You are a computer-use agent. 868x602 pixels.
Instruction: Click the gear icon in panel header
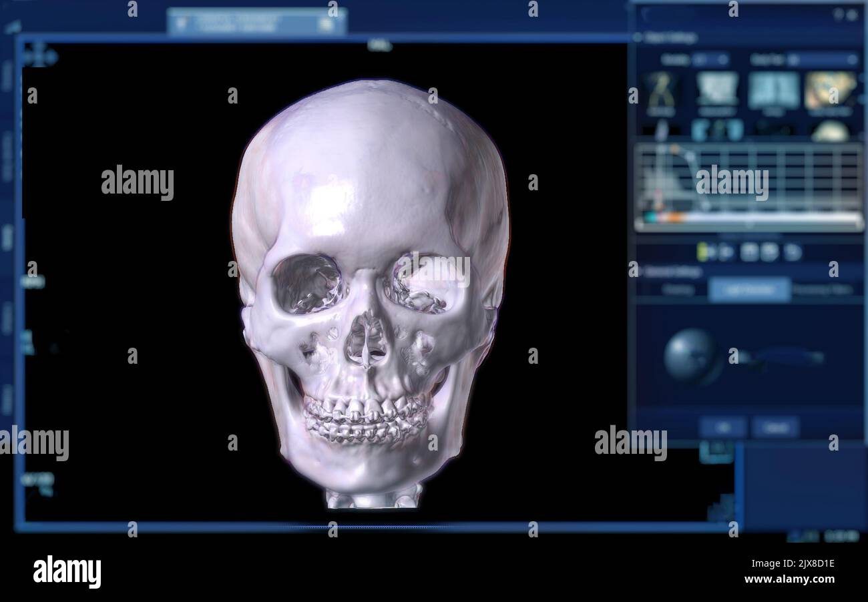tap(852, 14)
